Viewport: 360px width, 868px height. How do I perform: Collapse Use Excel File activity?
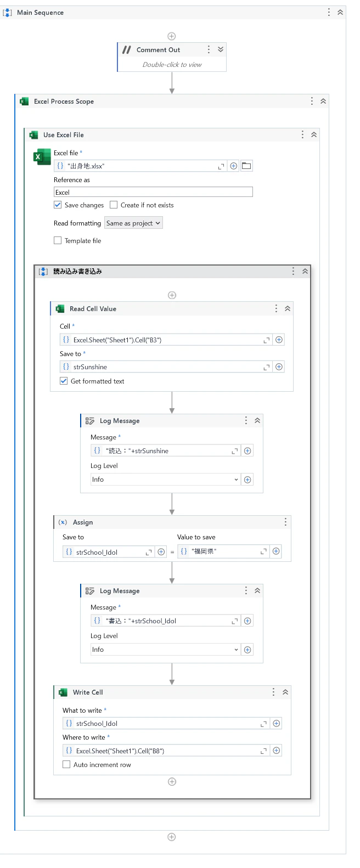click(x=314, y=134)
